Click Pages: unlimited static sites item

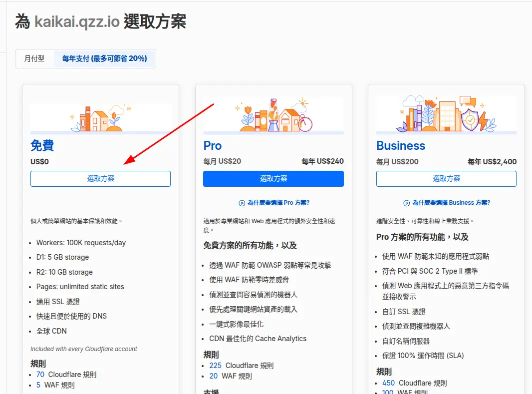pyautogui.click(x=80, y=287)
